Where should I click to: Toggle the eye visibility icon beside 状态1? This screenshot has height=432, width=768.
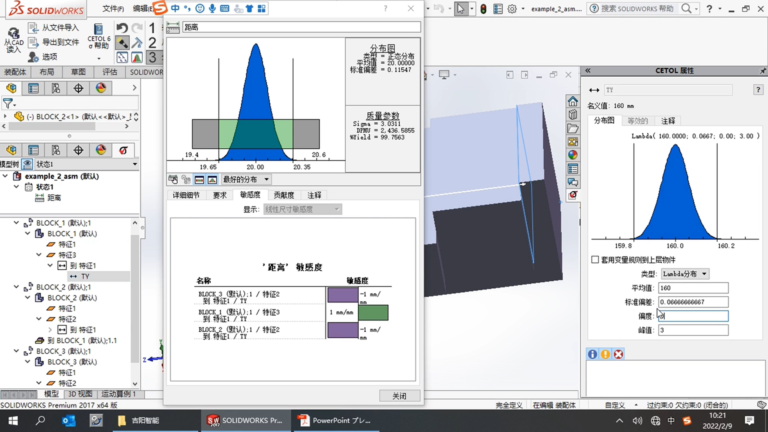[x=27, y=164]
